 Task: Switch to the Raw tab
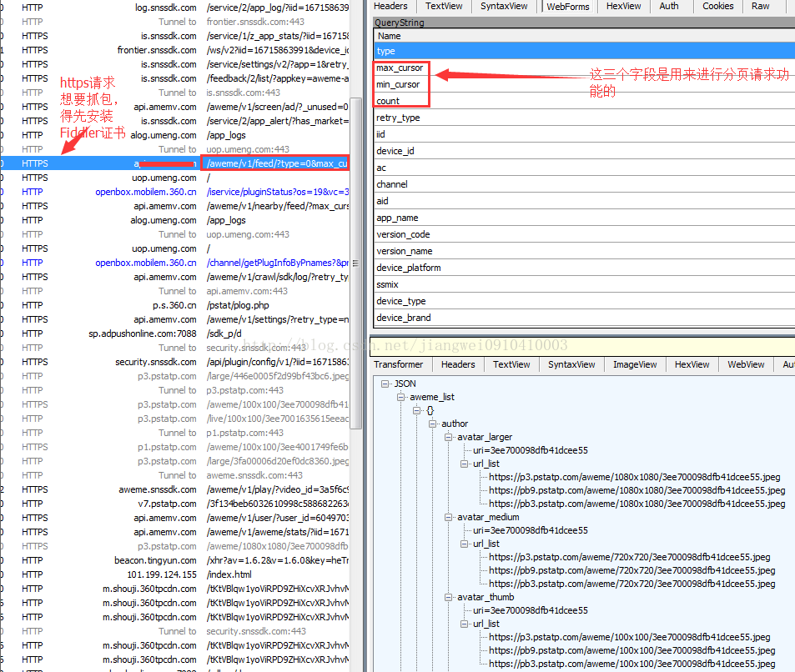click(760, 6)
